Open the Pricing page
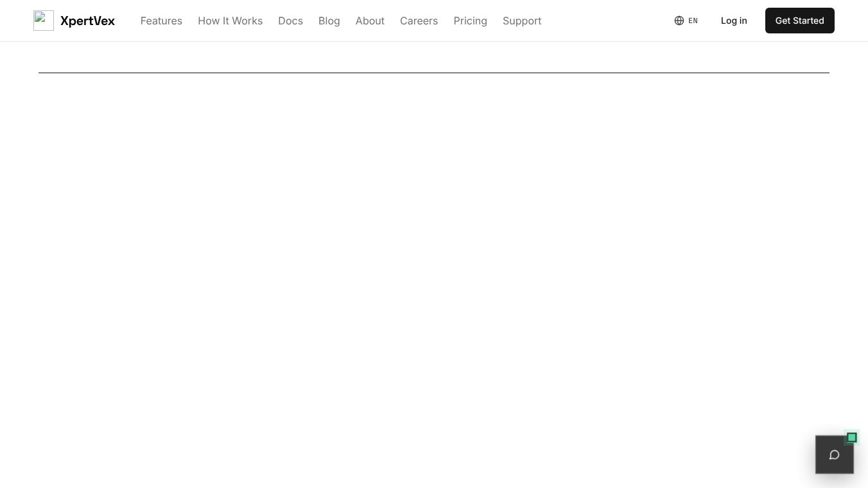 [x=470, y=21]
